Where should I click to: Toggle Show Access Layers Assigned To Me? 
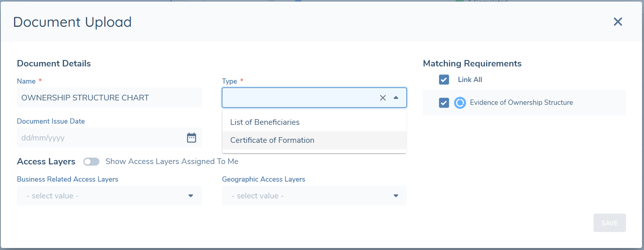[91, 162]
